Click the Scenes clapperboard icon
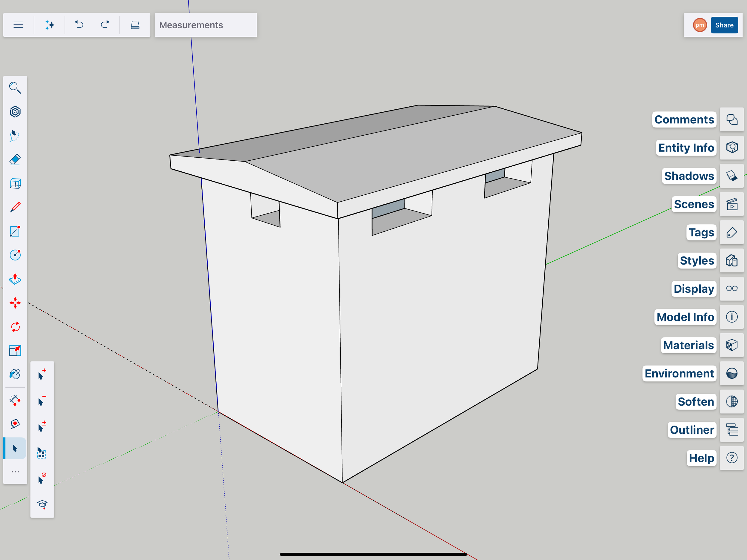747x560 pixels. click(731, 204)
